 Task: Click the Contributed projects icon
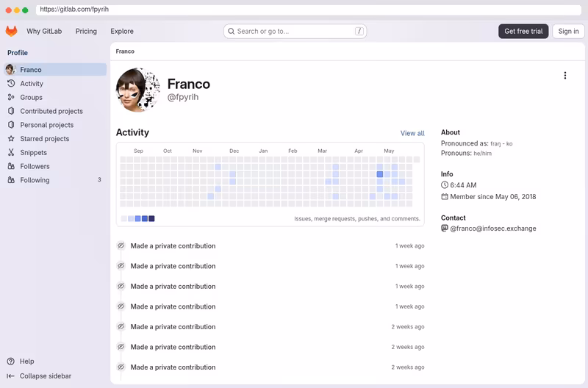[x=11, y=111]
